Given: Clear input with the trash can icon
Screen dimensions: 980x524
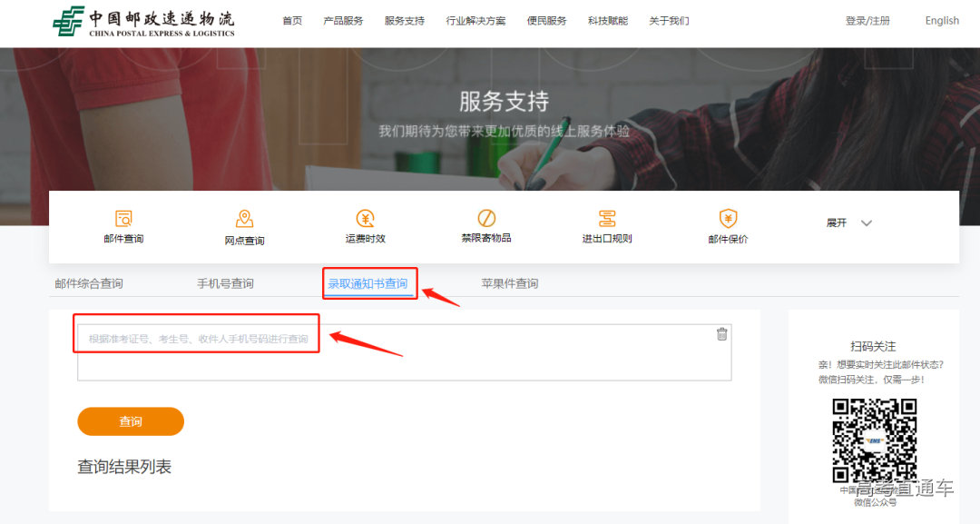Looking at the screenshot, I should [x=722, y=333].
